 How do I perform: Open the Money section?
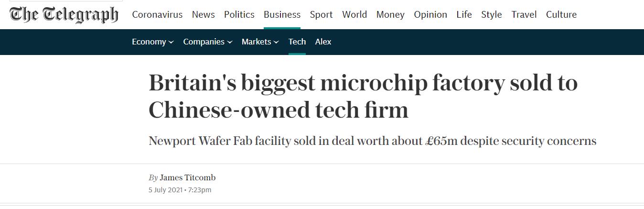(390, 14)
